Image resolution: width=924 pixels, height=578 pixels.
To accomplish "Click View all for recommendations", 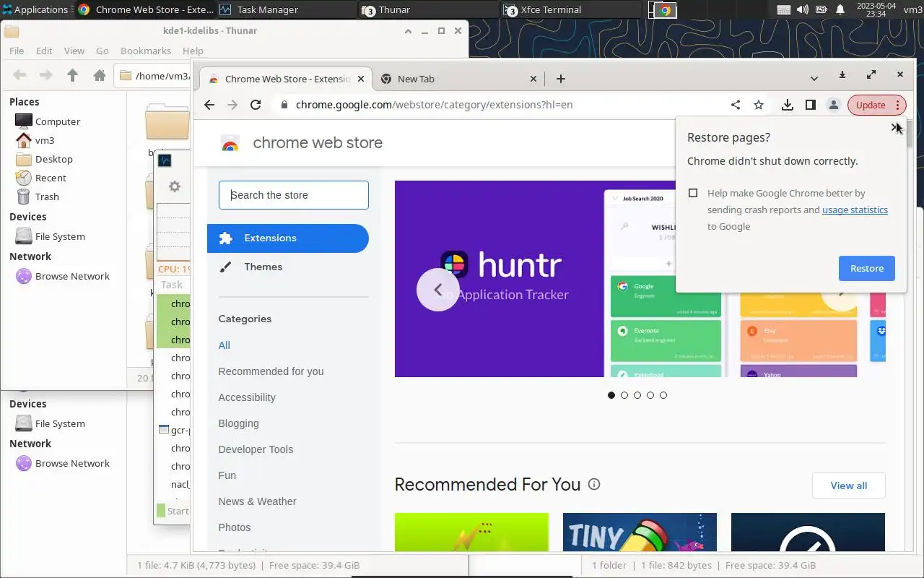I will click(849, 486).
